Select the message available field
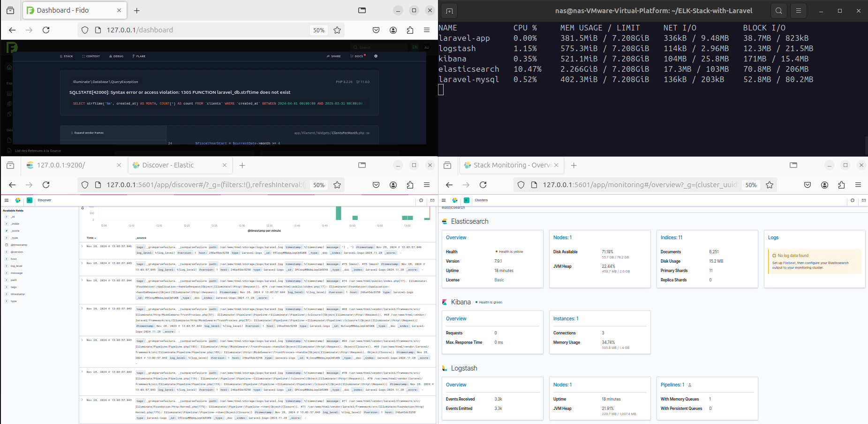This screenshot has width=868, height=424. tap(16, 273)
